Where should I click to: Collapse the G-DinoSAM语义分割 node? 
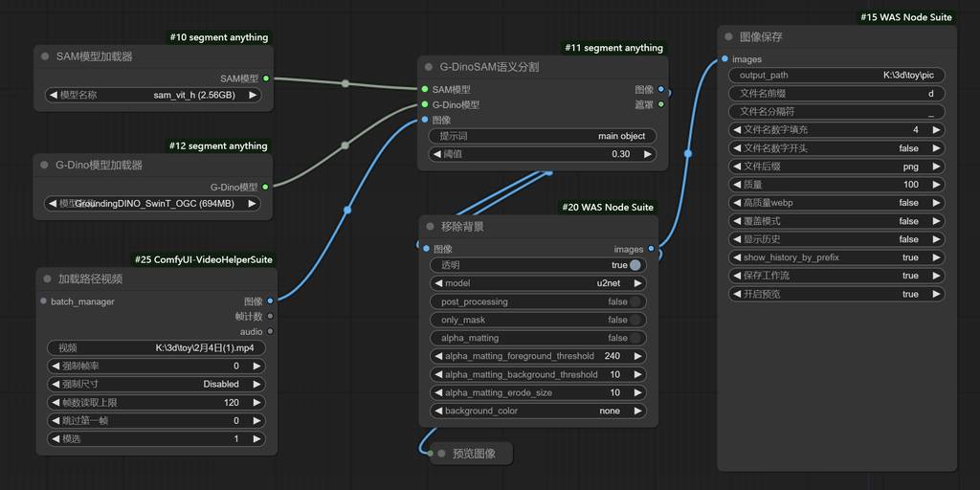pos(429,67)
